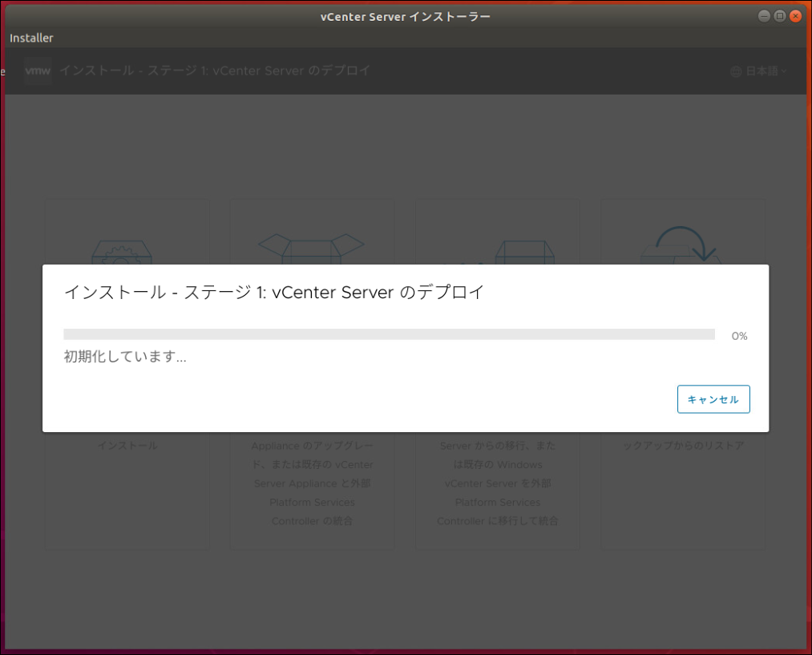812x655 pixels.
Task: Click the deployment progress bar
Action: click(x=389, y=334)
